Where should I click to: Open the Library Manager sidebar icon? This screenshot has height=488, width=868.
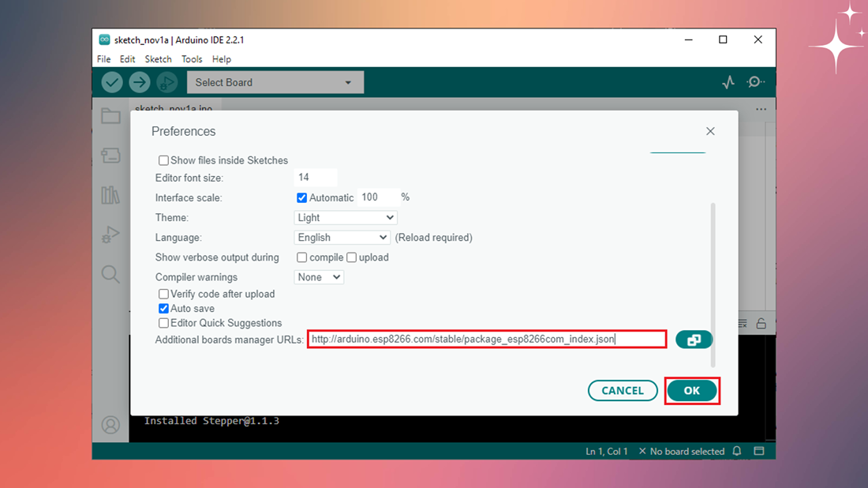tap(110, 195)
